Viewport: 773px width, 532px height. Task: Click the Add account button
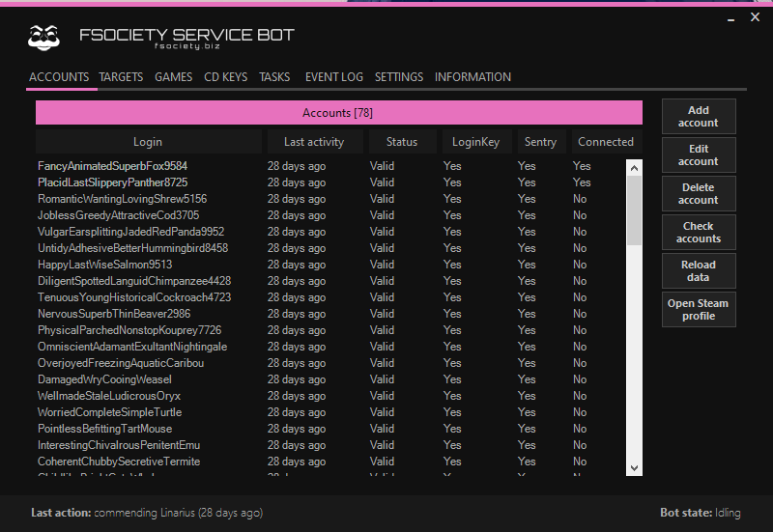pyautogui.click(x=699, y=117)
